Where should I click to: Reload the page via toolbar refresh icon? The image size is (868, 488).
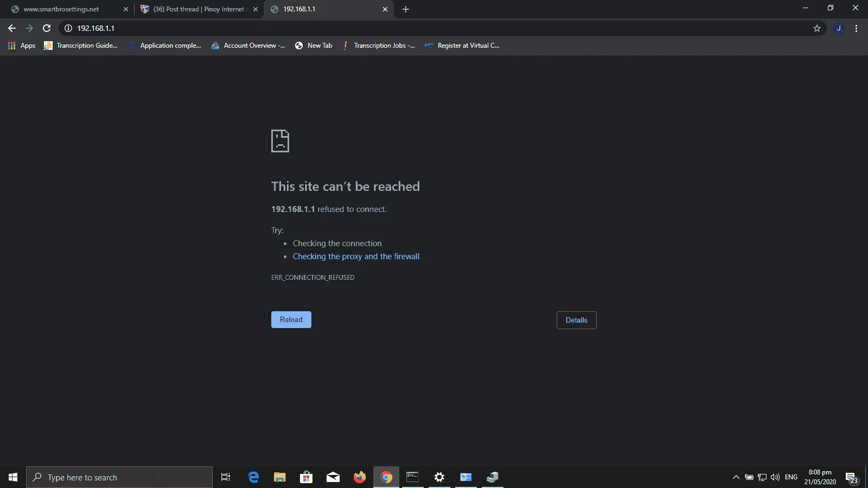coord(47,28)
